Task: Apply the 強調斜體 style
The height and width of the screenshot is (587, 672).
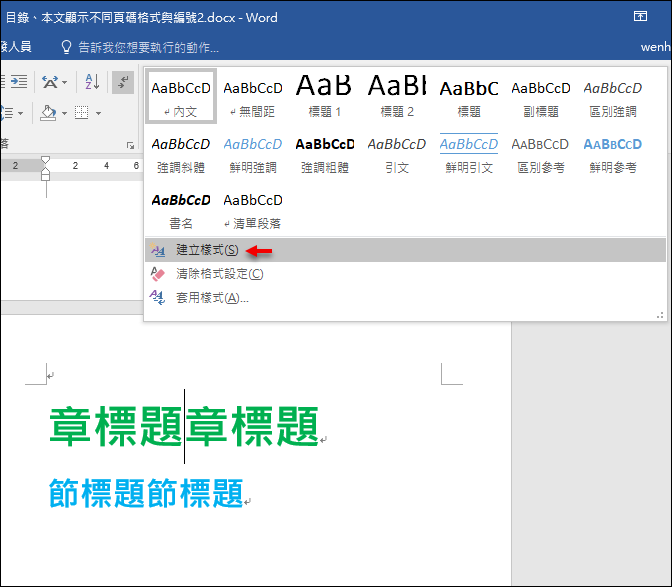Action: [181, 153]
